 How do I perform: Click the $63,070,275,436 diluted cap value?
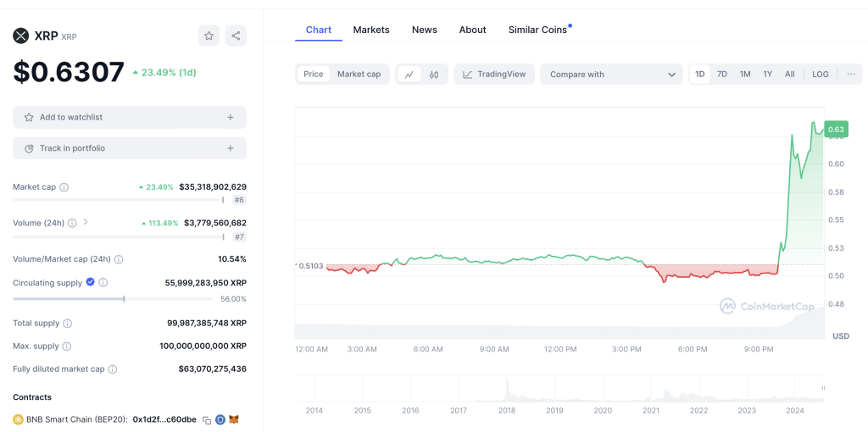pyautogui.click(x=213, y=369)
